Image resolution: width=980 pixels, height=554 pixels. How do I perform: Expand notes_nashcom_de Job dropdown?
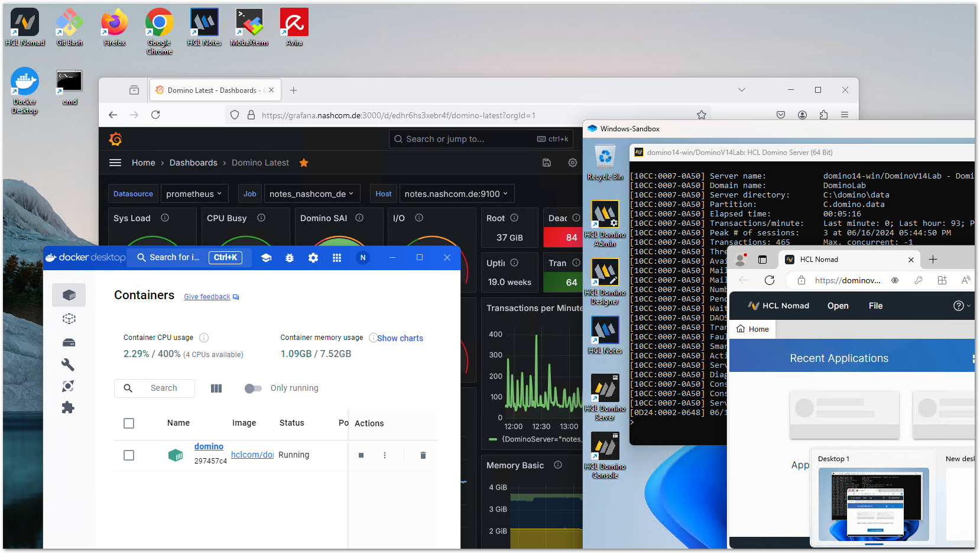tap(311, 194)
